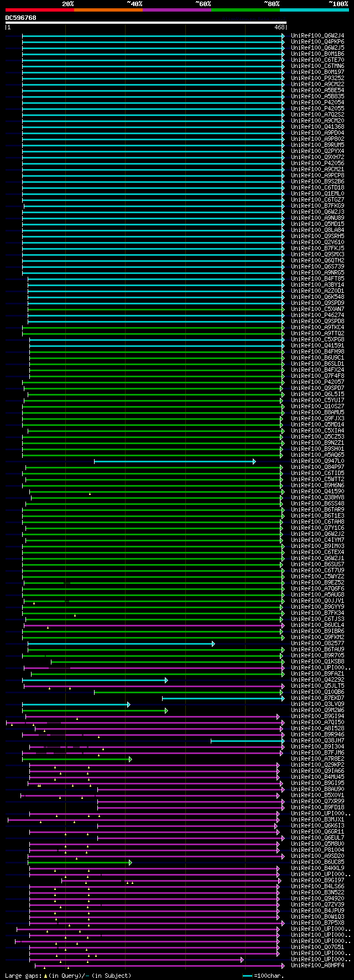Open hit UniRef100_C6TE70
Viewport: 354px width, 980px height.
(x=317, y=60)
